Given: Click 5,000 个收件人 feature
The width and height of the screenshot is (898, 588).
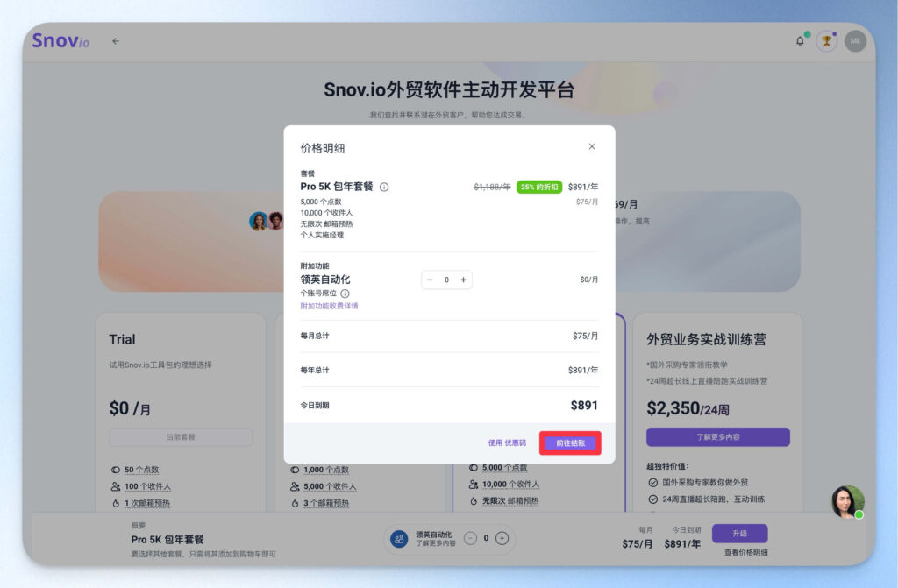Looking at the screenshot, I should point(330,486).
